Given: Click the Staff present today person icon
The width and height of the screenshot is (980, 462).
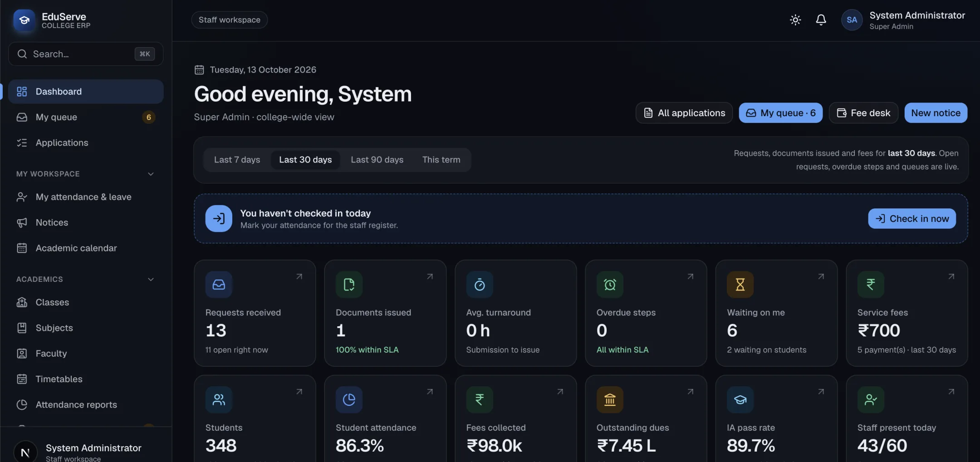Looking at the screenshot, I should pyautogui.click(x=871, y=400).
